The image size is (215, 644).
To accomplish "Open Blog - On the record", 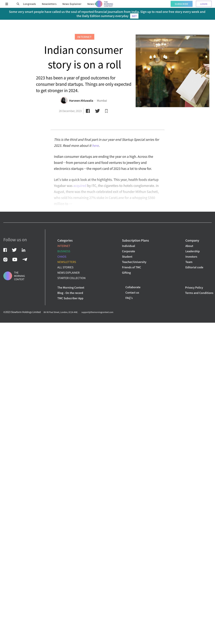I will click(x=70, y=293).
